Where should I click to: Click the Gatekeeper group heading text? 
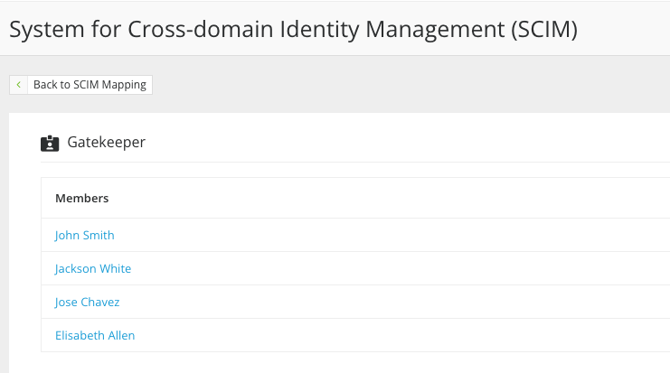coord(106,142)
